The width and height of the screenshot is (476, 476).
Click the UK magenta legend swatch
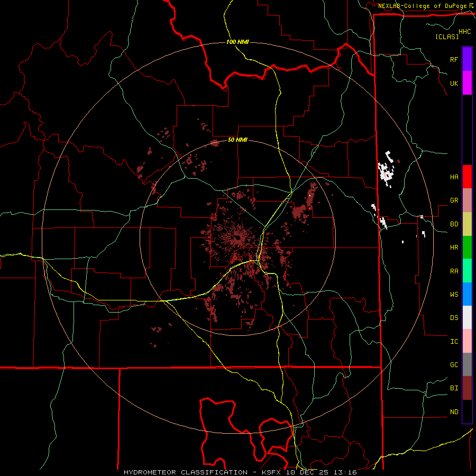[x=467, y=83]
